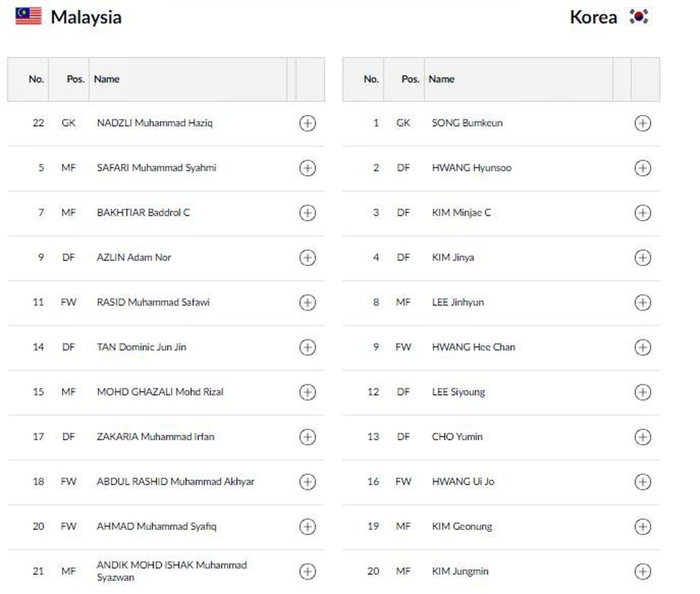700x594 pixels.
Task: Expand BAKHTIAR Baddrol row details
Action: coord(308,213)
